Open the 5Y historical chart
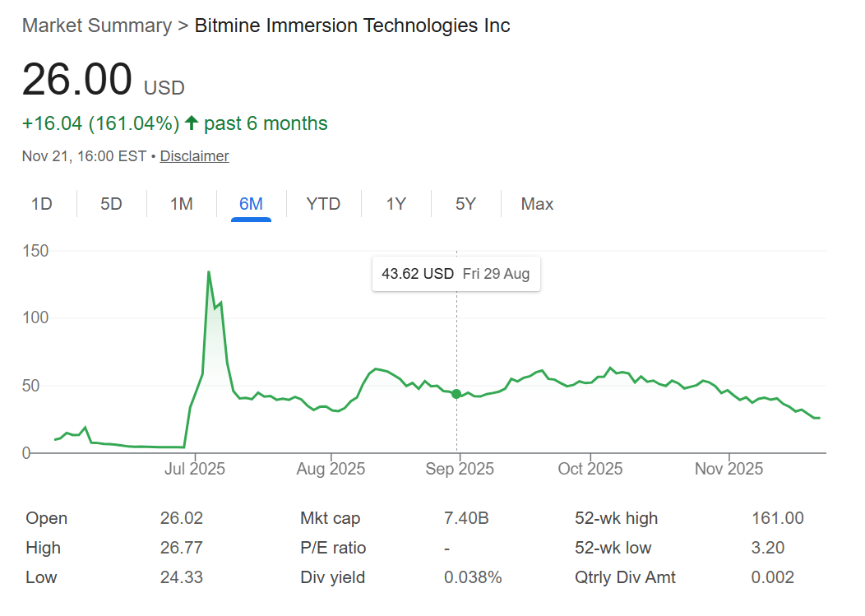 (465, 203)
